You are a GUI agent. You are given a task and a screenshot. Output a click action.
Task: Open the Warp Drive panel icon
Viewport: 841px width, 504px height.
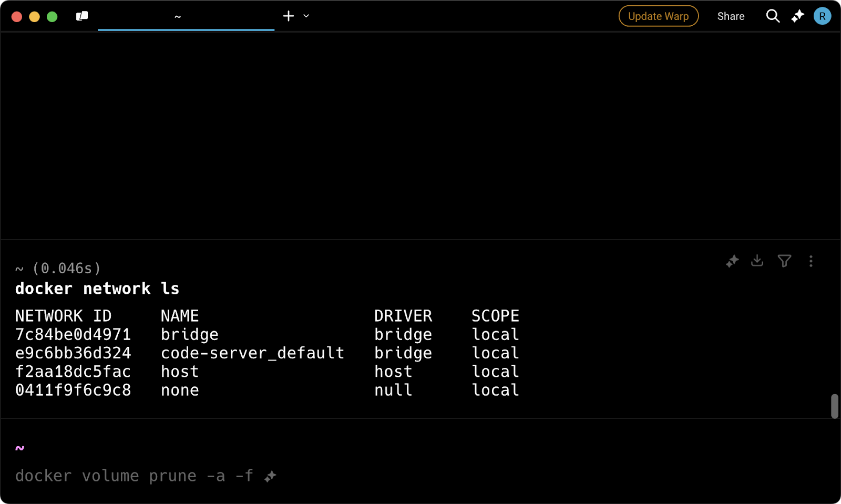tap(82, 16)
